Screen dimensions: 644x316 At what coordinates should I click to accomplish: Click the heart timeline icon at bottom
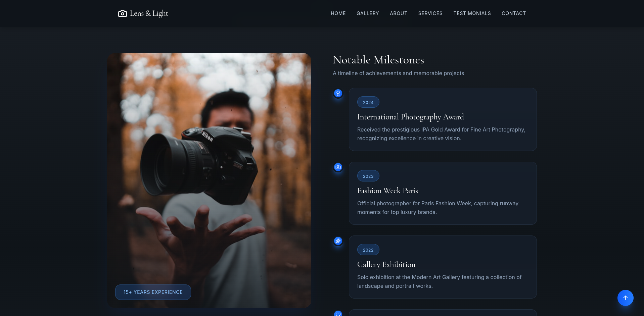(x=338, y=314)
